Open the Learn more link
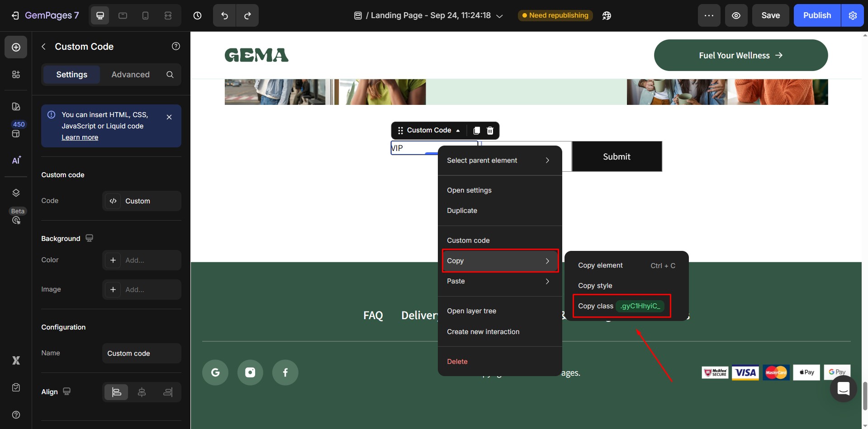The height and width of the screenshot is (429, 868). click(80, 137)
